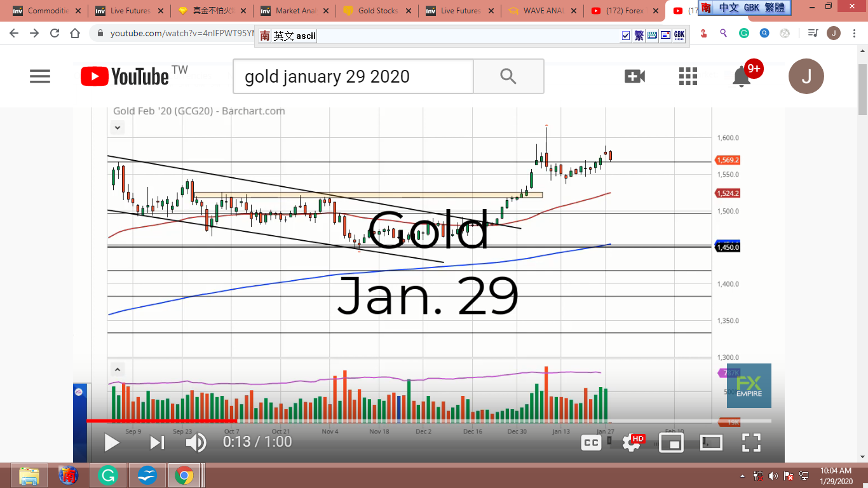Click the 中文 GBK 繁體 language bar
This screenshot has height=488, width=868.
745,8
